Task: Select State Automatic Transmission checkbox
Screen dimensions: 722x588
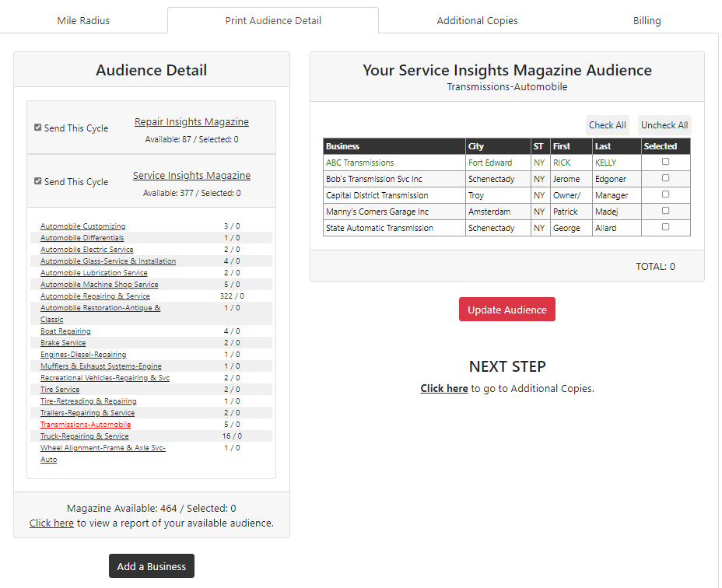Action: (665, 227)
